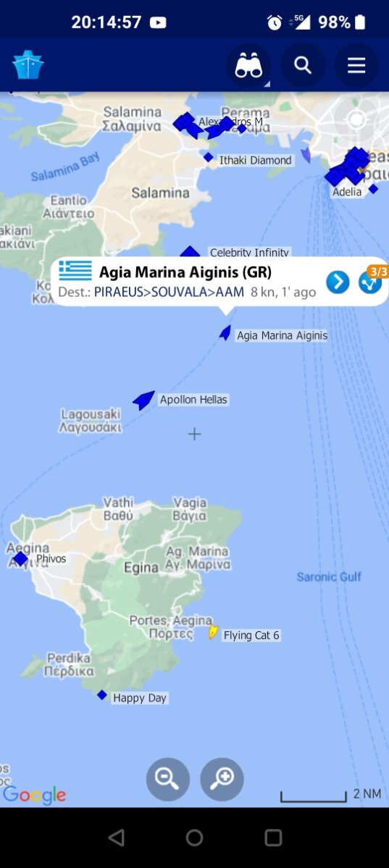This screenshot has height=868, width=389.
Task: Select the Happy Day vessel diamond marker
Action: point(102,695)
